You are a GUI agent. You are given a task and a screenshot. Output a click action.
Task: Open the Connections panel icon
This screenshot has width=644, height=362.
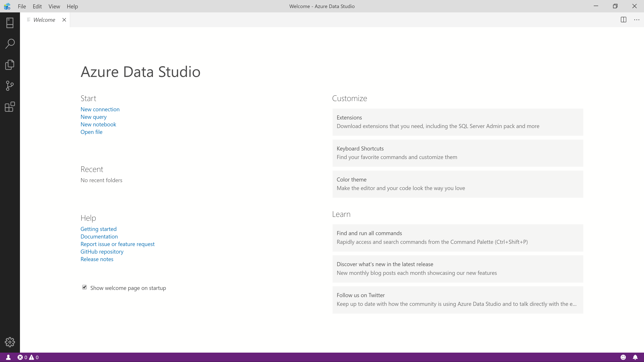pyautogui.click(x=10, y=23)
